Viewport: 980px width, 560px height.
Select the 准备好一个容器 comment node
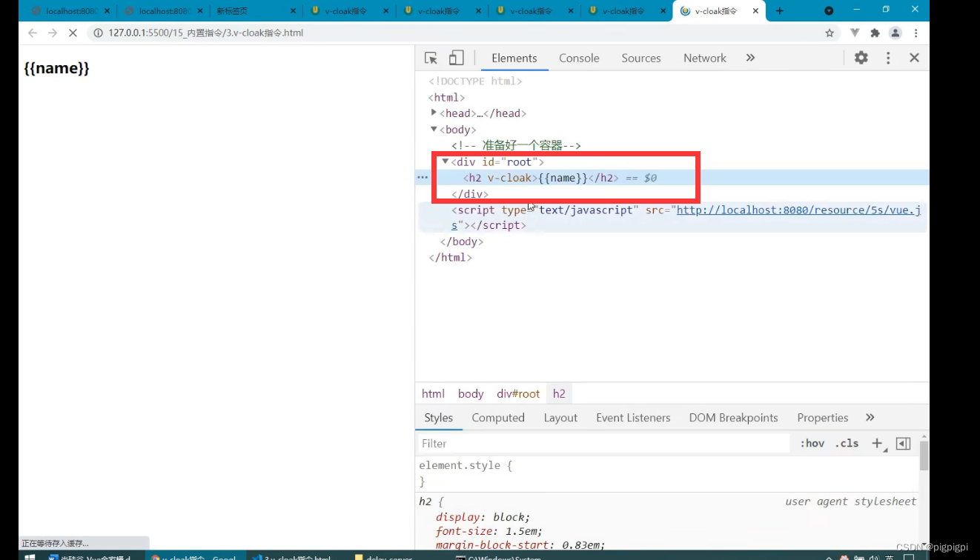(x=516, y=146)
